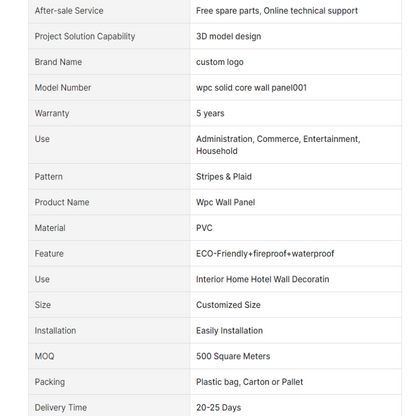Image resolution: width=416 pixels, height=416 pixels.
Task: Select the 20-25 Days delivery time
Action: (219, 408)
